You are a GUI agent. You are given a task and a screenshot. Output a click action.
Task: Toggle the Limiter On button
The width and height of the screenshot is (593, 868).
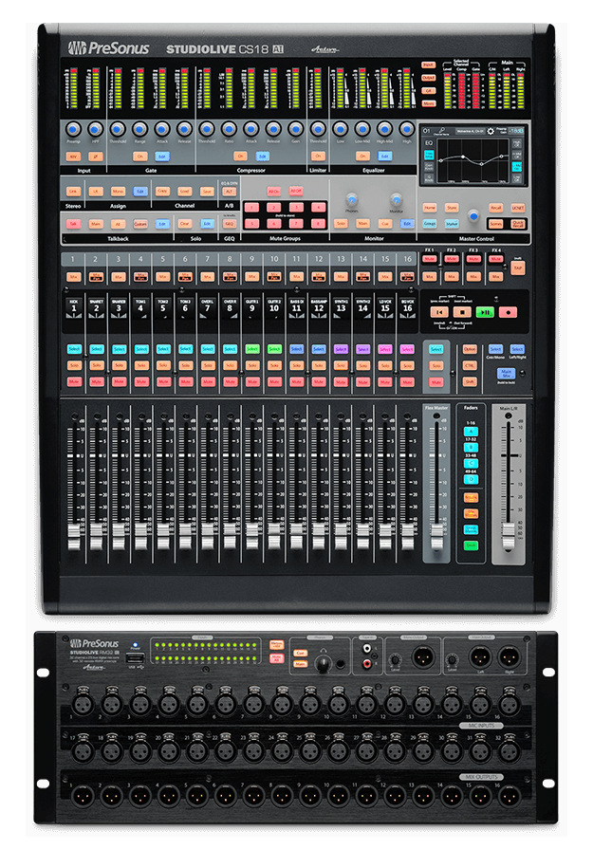pos(318,157)
